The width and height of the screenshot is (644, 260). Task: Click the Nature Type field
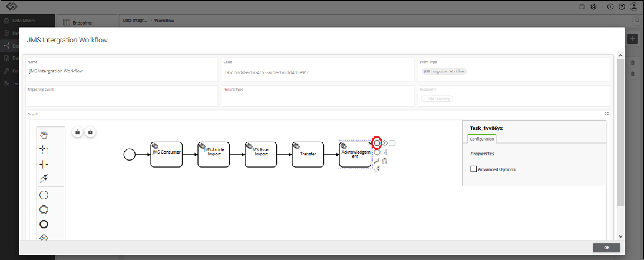tap(318, 96)
